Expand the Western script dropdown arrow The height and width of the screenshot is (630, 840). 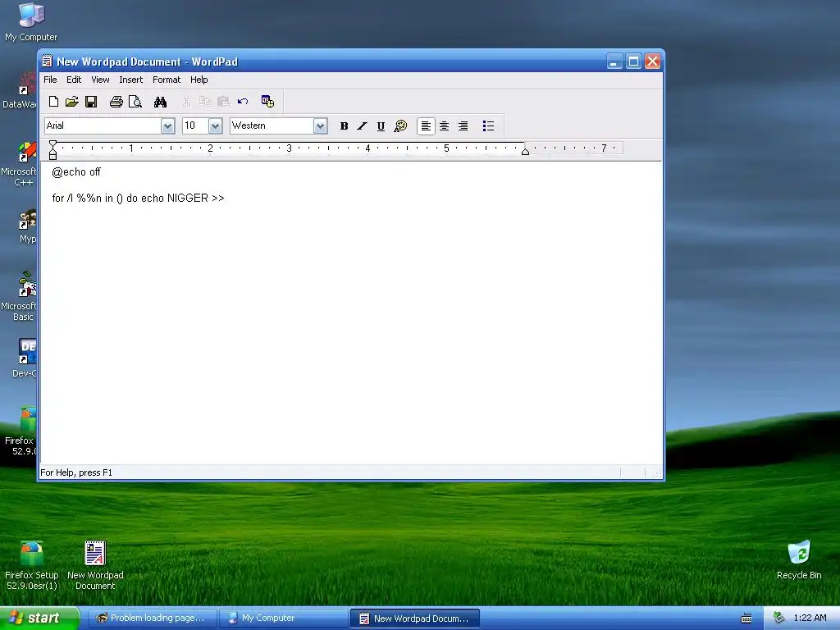click(321, 126)
